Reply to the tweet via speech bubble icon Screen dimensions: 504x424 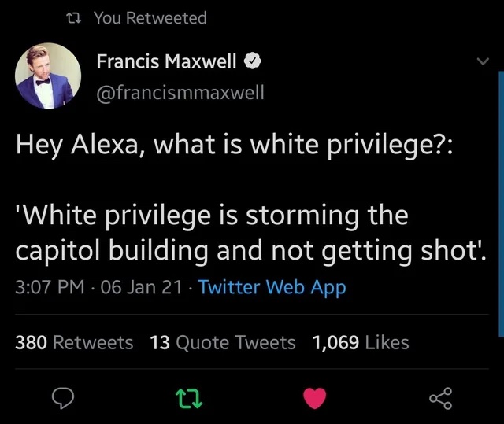pos(62,399)
